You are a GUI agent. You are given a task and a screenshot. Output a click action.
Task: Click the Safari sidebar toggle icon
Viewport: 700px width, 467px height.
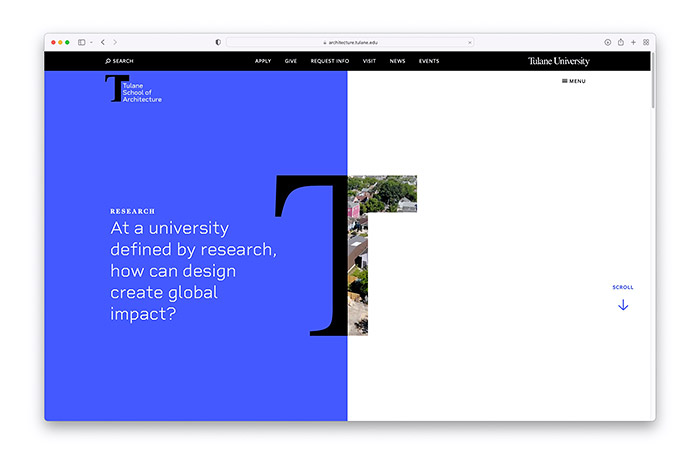tap(81, 42)
